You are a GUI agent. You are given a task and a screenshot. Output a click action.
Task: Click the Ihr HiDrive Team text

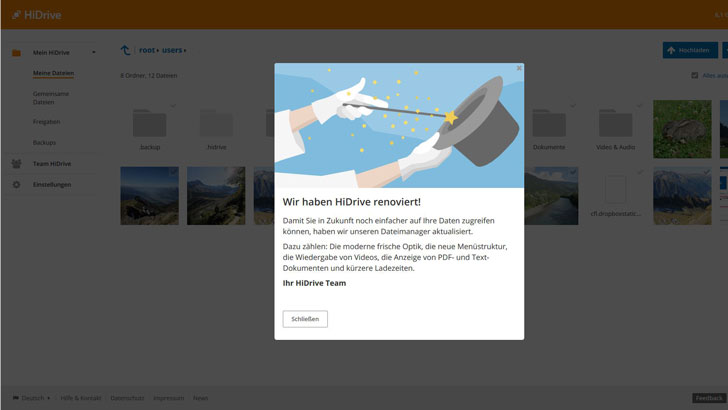click(x=314, y=283)
